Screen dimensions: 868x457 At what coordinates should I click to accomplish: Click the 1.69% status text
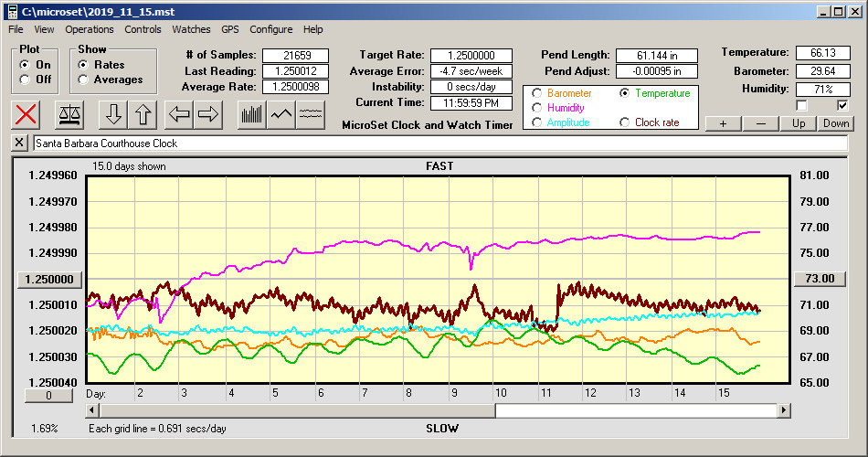click(44, 428)
